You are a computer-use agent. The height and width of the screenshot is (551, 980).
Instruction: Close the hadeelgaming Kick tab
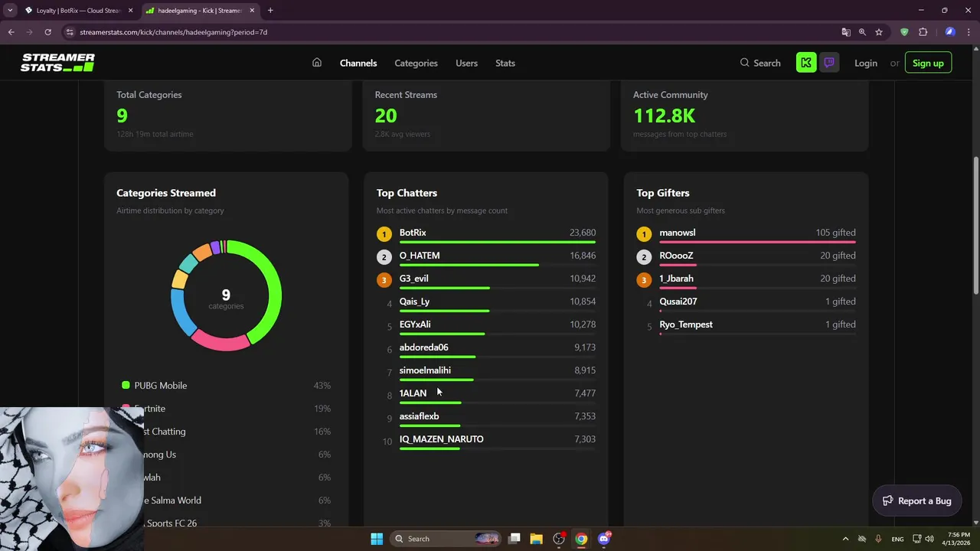point(252,11)
